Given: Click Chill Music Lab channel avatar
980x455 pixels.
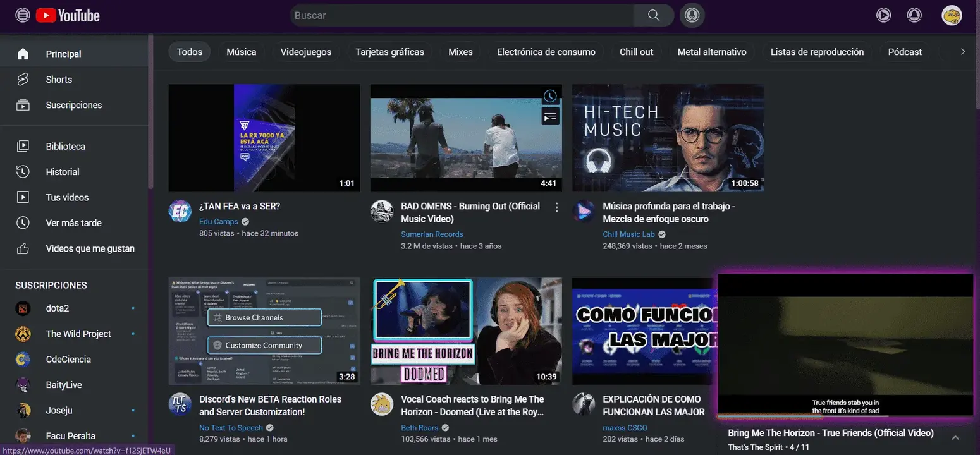Looking at the screenshot, I should tap(584, 211).
